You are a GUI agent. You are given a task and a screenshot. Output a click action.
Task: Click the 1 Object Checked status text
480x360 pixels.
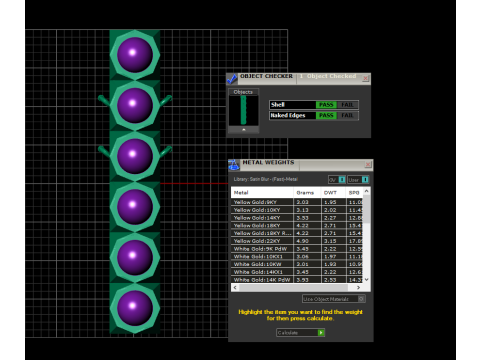(328, 76)
